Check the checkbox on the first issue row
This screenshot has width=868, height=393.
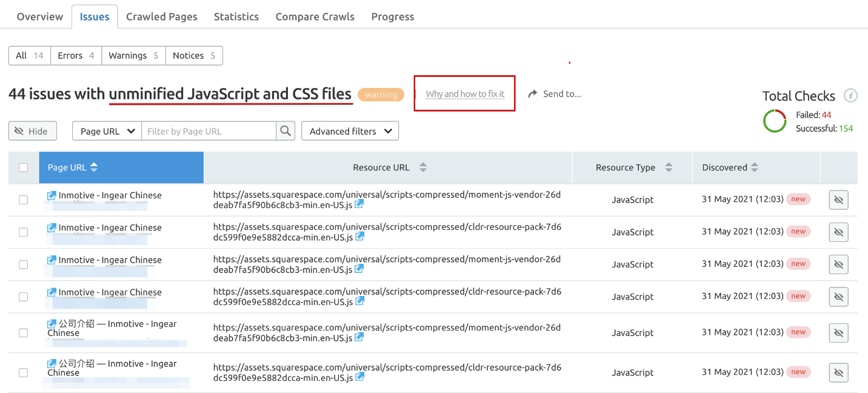click(x=23, y=200)
